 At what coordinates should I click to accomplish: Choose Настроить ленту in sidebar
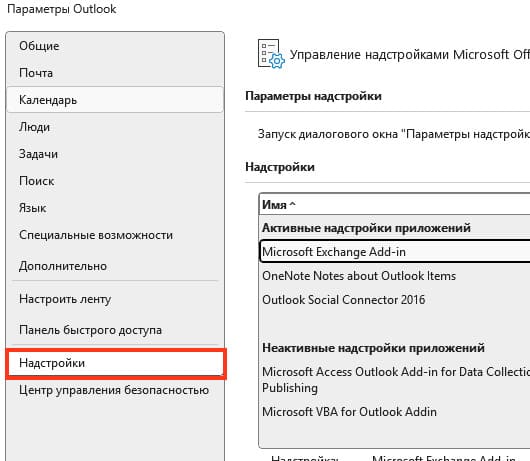(115, 299)
